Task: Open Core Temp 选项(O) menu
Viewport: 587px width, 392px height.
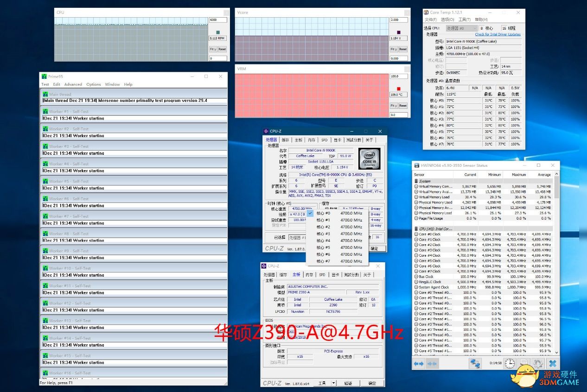Action: 447,19
